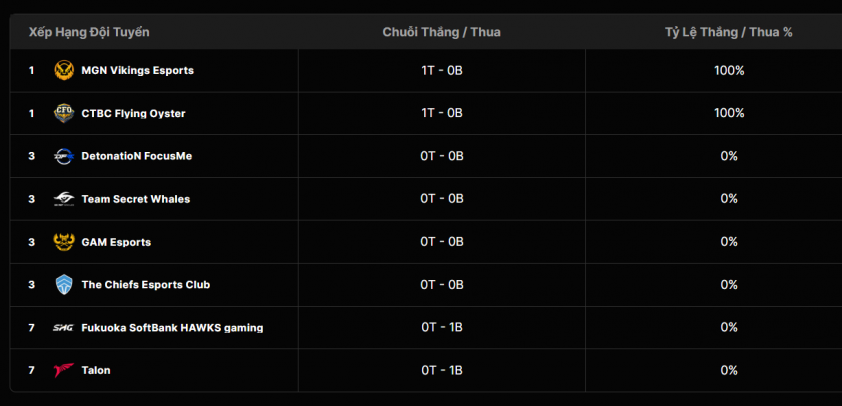Image resolution: width=842 pixels, height=406 pixels.
Task: Click the GAM Esports logo
Action: (x=64, y=242)
